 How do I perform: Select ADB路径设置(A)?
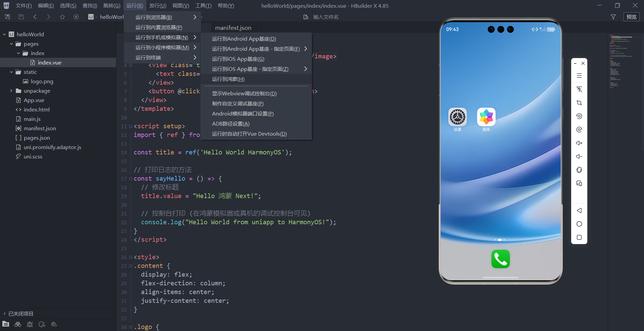256,124
